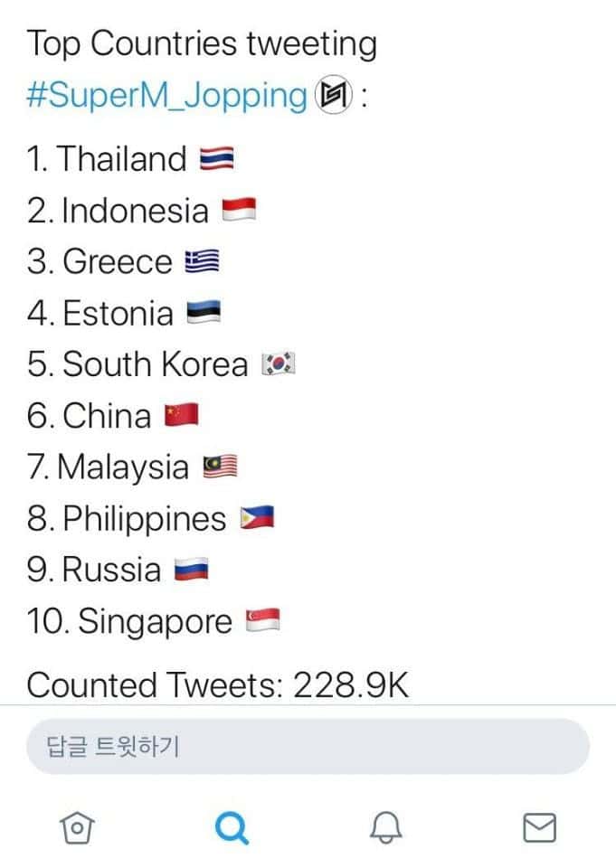Tap the SuperM logo emoji
Screen dimensions: 616x868
(333, 95)
